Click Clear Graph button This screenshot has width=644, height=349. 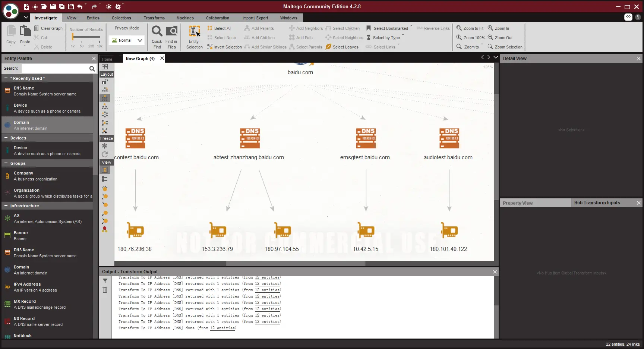click(x=48, y=28)
